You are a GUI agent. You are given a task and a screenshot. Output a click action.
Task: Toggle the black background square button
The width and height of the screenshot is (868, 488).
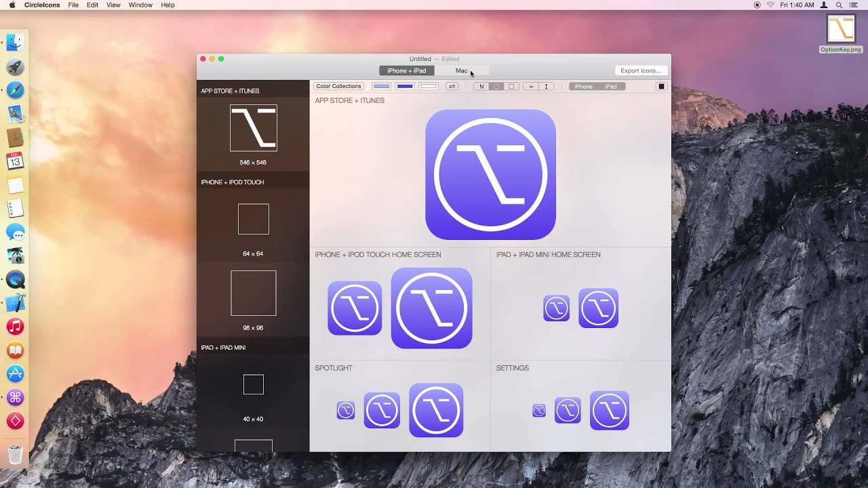point(662,86)
